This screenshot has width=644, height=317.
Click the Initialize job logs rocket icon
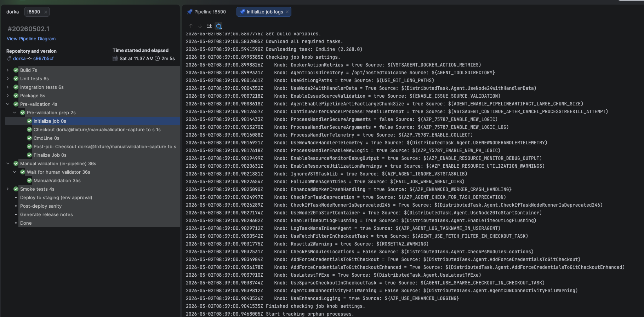point(242,12)
